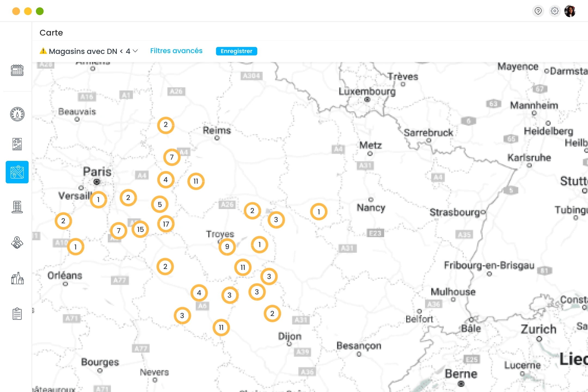Screen dimensions: 588x392
Task: Open the reports and analytics panel
Action: point(17,144)
